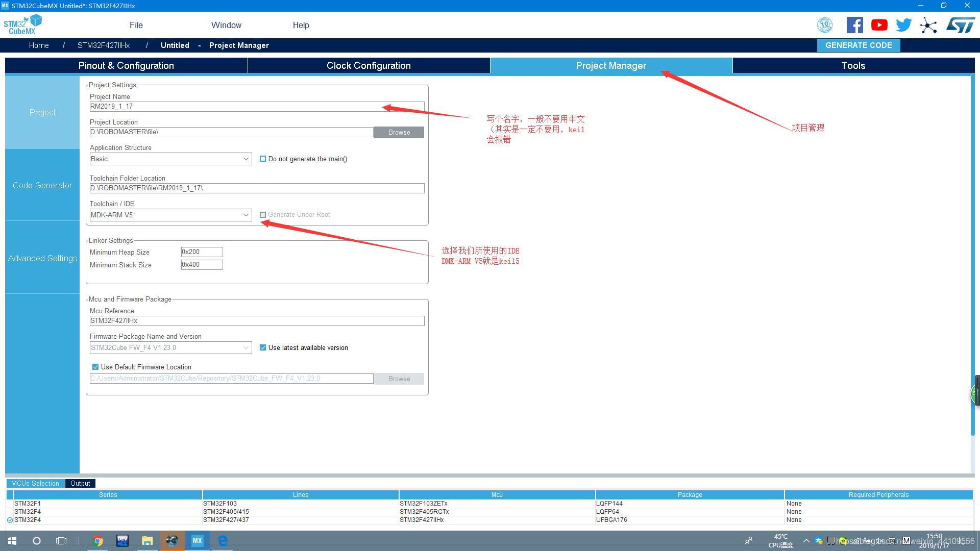Open STM32CubeMX from the taskbar
Viewport: 980px width, 551px height.
click(x=197, y=541)
